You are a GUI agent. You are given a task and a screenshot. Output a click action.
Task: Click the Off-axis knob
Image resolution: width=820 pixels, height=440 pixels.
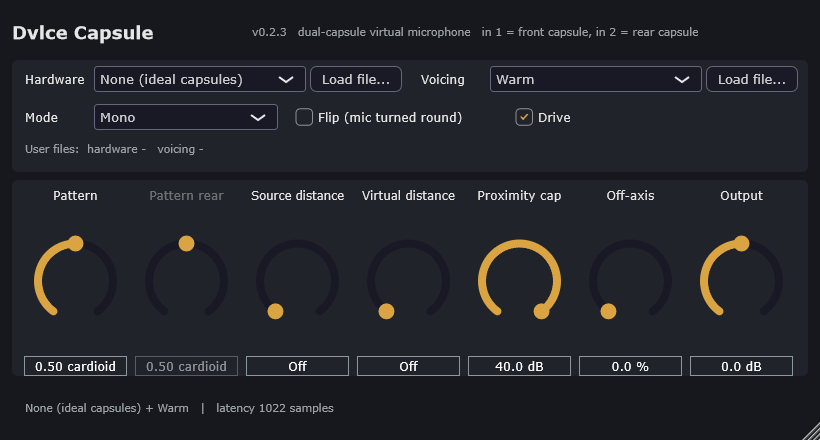pyautogui.click(x=630, y=281)
